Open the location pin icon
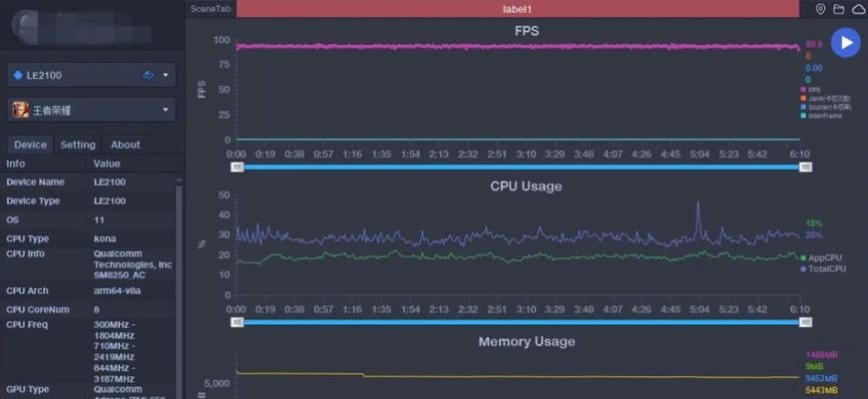 tap(821, 9)
